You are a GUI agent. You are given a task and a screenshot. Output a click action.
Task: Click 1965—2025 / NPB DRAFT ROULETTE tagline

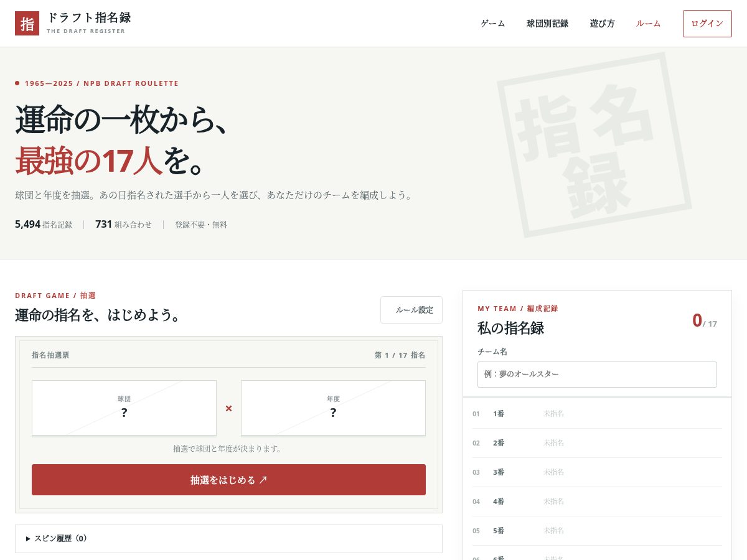coord(101,83)
